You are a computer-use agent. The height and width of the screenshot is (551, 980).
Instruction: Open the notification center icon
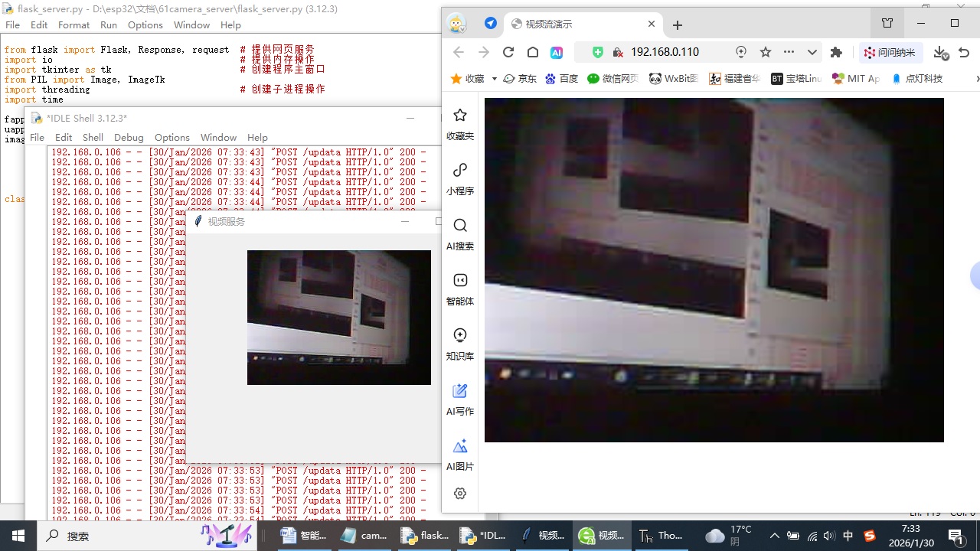pos(955,536)
